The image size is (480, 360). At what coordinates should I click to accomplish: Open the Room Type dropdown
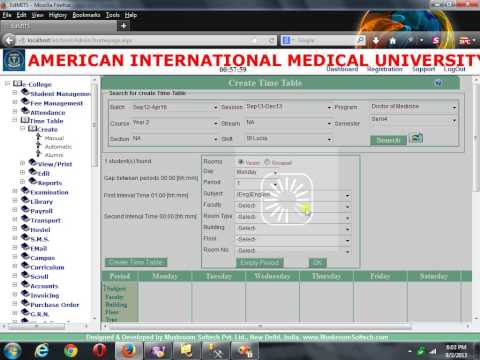click(x=293, y=217)
